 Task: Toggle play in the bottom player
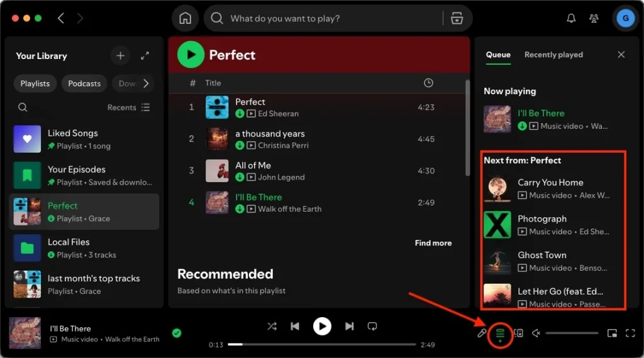pos(322,326)
